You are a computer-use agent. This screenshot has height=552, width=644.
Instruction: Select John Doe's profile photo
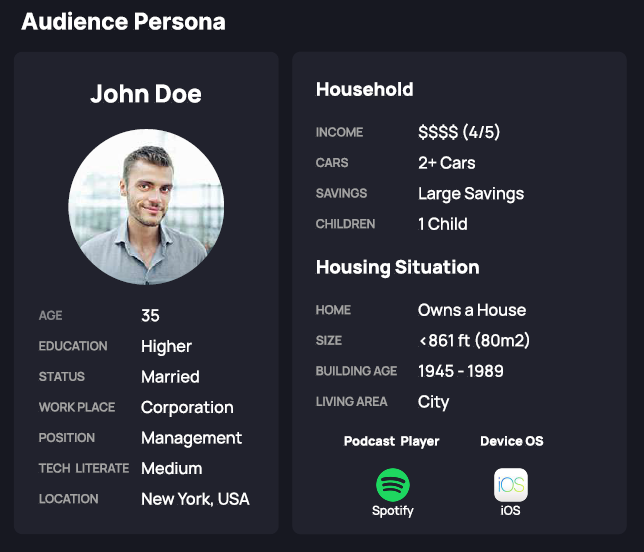click(x=146, y=207)
